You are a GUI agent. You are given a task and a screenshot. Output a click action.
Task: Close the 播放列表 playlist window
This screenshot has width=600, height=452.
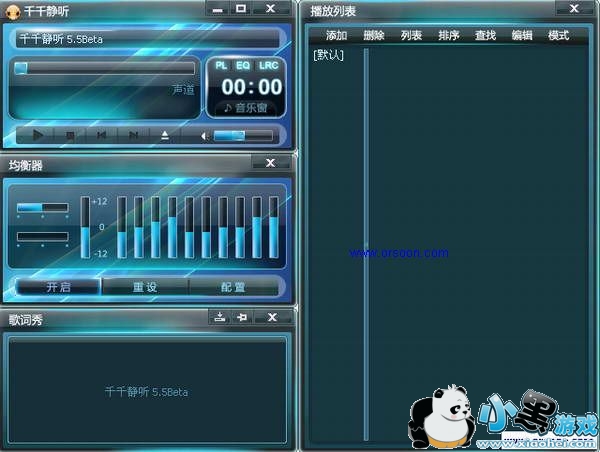(574, 8)
